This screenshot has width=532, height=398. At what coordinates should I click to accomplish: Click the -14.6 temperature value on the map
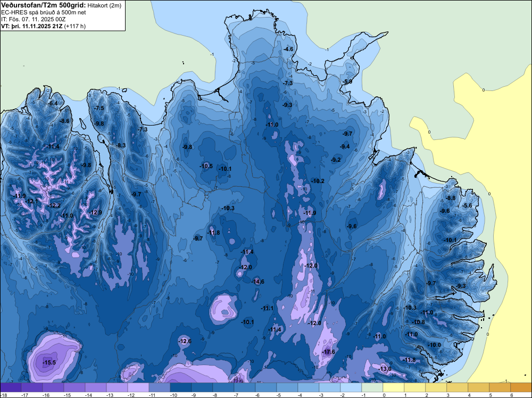tap(257, 281)
